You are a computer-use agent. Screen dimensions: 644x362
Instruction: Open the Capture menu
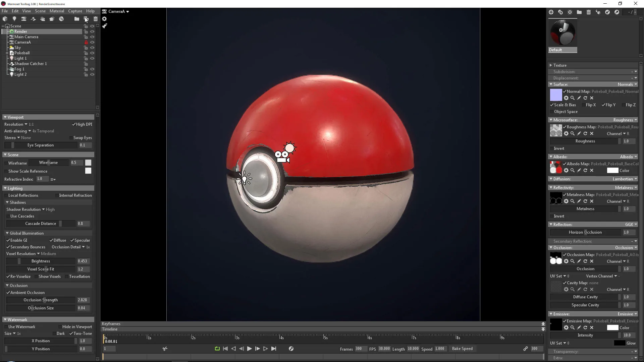75,11
